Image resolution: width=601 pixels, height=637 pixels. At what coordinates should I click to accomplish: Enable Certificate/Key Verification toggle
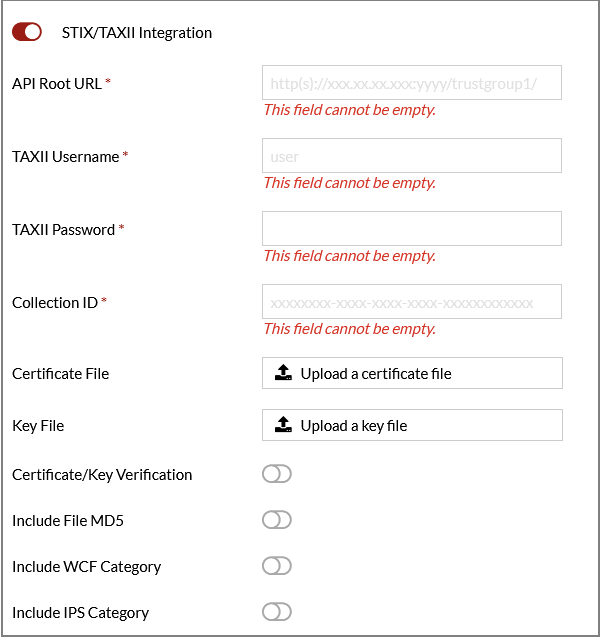(x=276, y=474)
